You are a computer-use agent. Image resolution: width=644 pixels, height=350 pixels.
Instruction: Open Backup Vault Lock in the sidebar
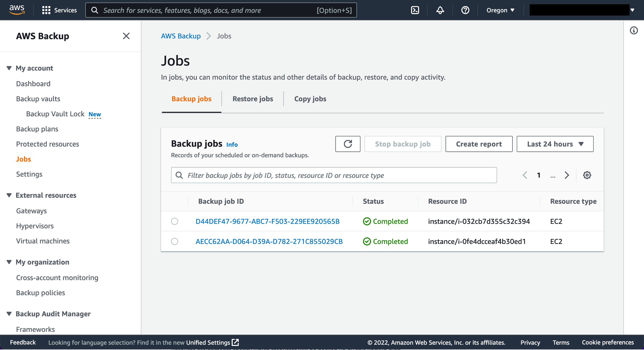pos(55,114)
